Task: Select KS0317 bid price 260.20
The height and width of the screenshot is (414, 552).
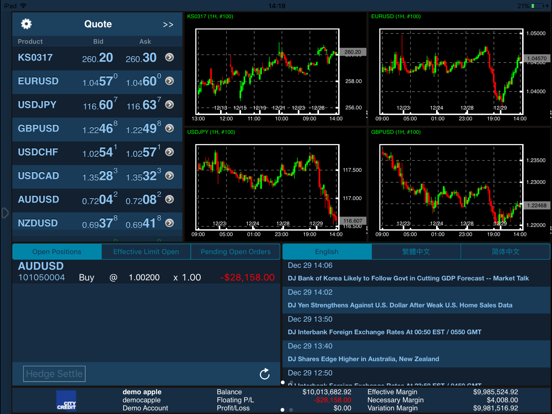Action: (98, 58)
